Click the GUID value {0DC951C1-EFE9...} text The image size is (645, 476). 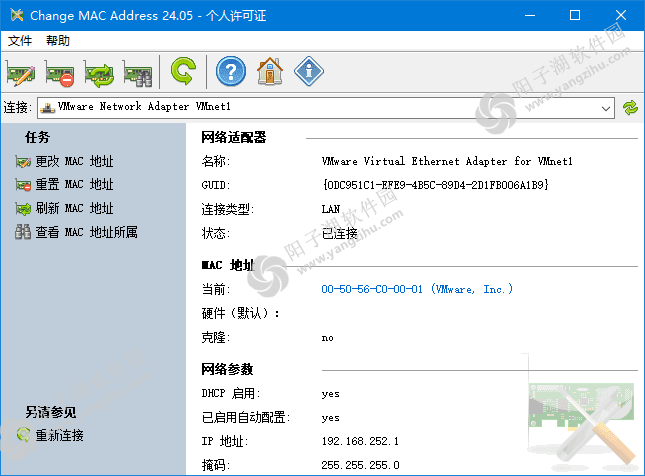point(435,185)
